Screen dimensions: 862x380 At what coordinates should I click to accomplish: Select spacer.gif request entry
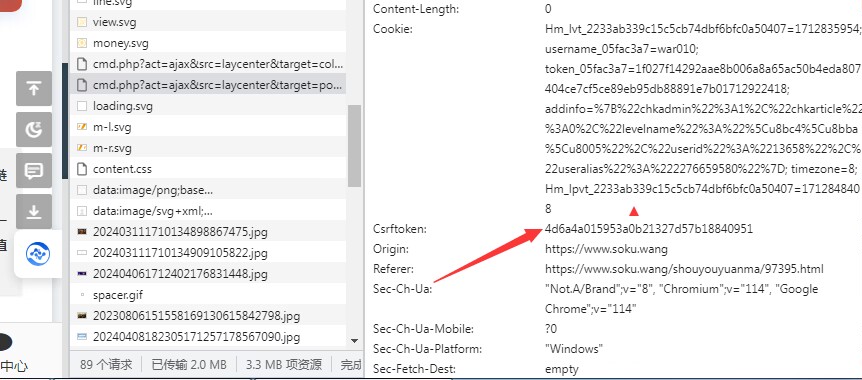click(208, 295)
